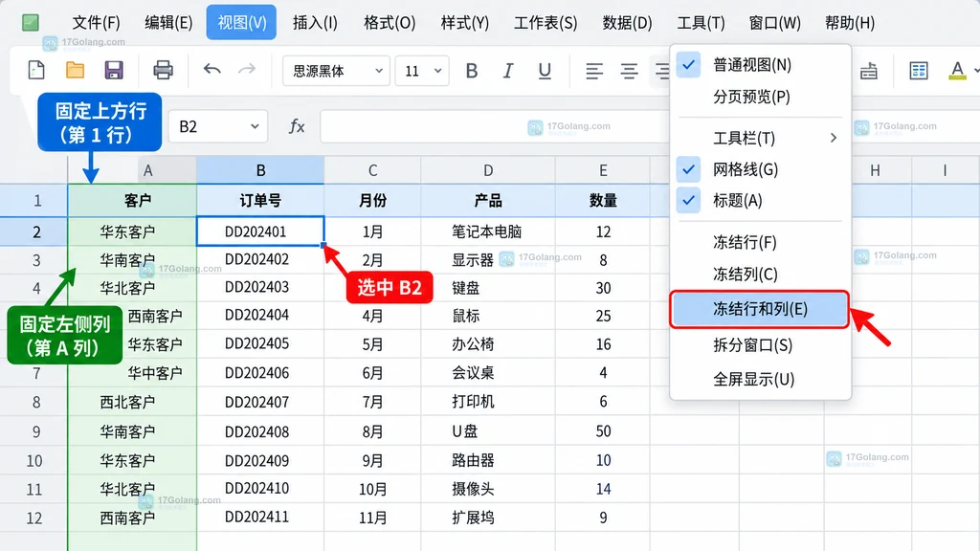Choose Freeze Rows and Columns (冻结行和列)
Screen dimensions: 980x551
point(759,309)
